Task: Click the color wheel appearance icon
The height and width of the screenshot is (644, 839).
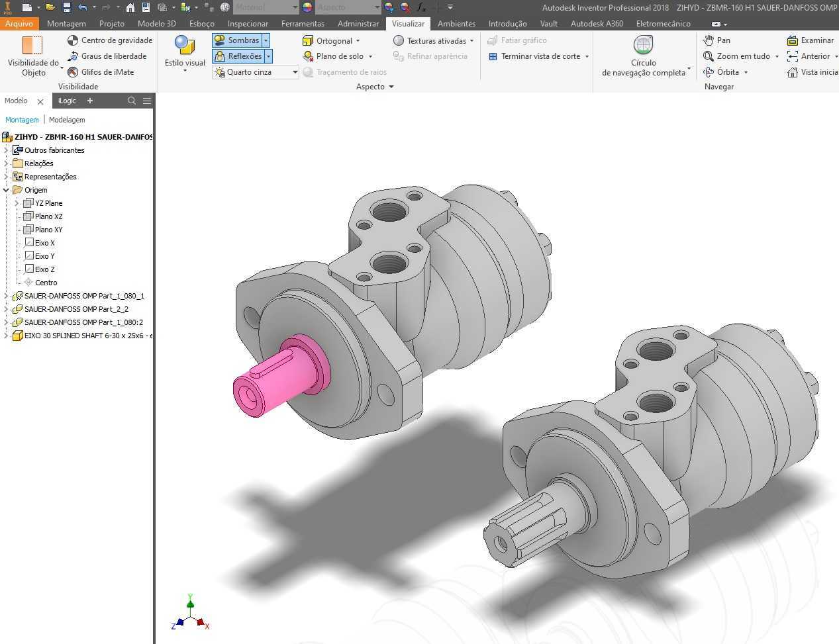Action: (307, 7)
